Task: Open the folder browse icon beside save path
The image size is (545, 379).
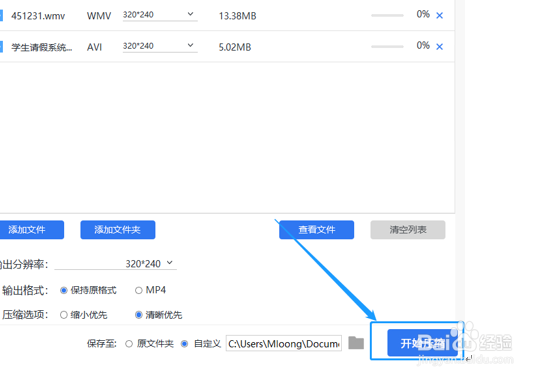Action: [356, 343]
